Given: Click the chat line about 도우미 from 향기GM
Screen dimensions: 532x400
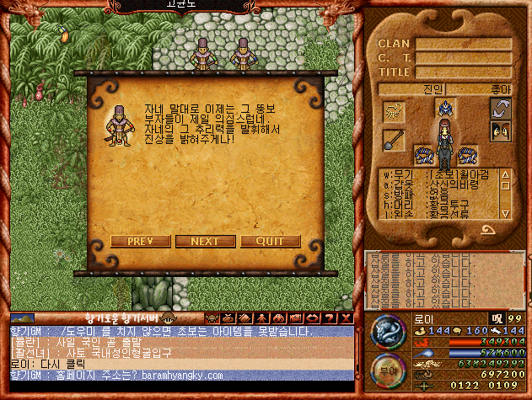Looking at the screenshot, I should [x=182, y=331].
